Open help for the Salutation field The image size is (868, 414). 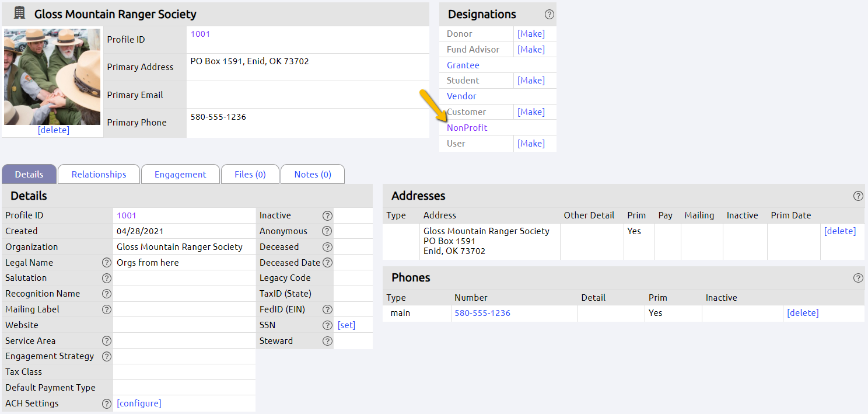106,278
